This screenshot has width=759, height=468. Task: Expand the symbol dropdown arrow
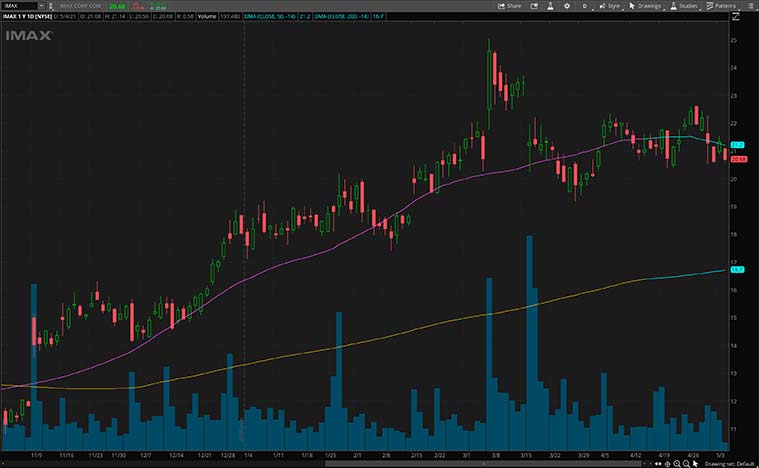[x=41, y=5]
